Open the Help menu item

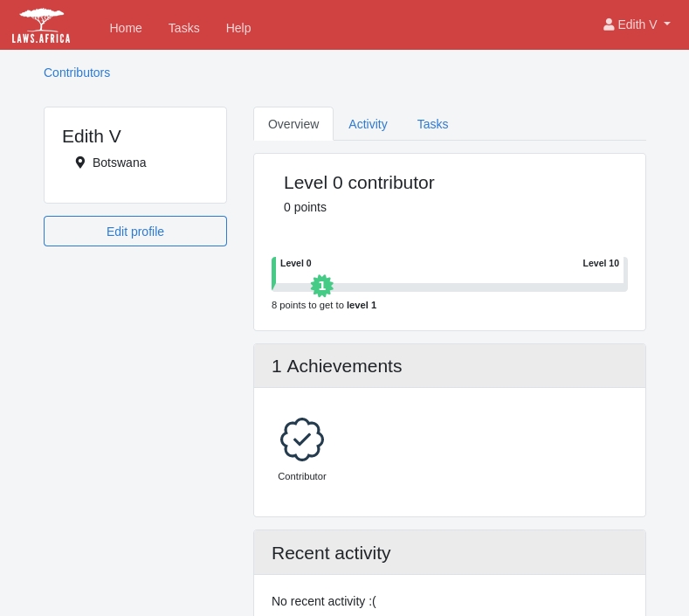point(238,28)
